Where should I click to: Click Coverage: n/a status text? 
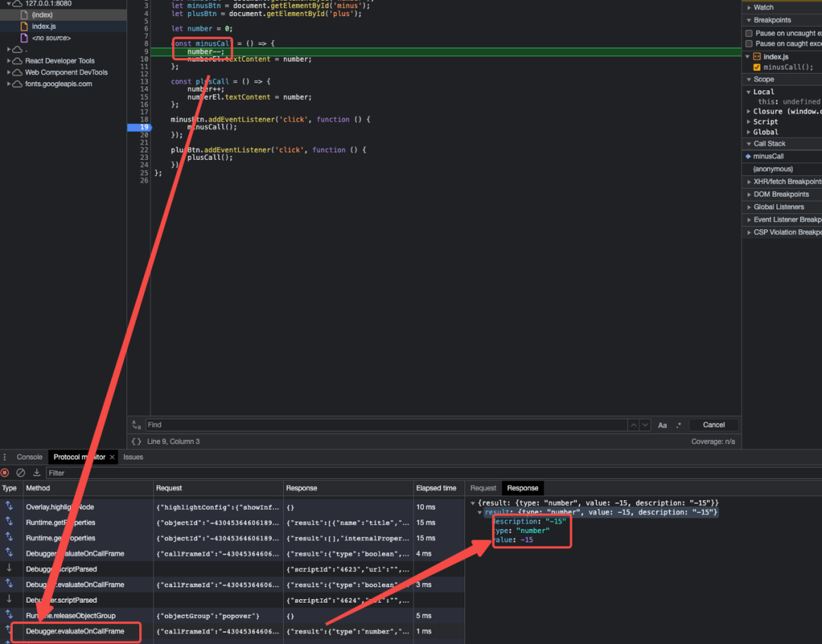click(x=713, y=442)
